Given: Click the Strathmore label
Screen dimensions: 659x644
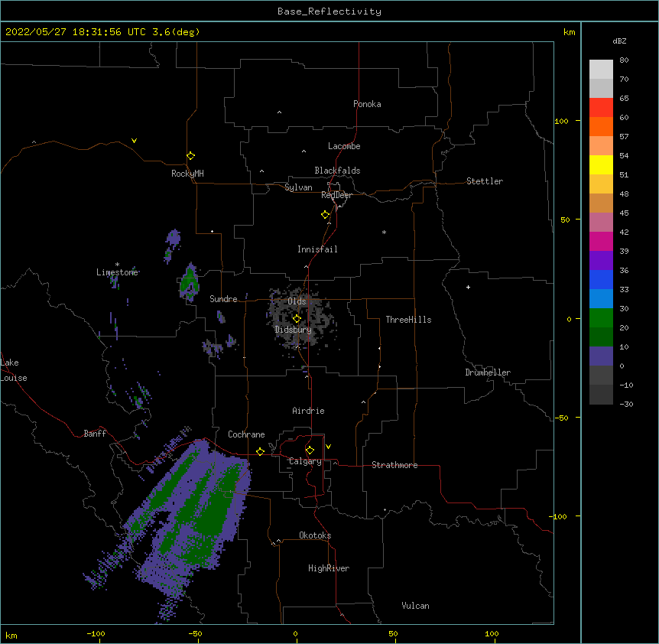Looking at the screenshot, I should (x=394, y=465).
